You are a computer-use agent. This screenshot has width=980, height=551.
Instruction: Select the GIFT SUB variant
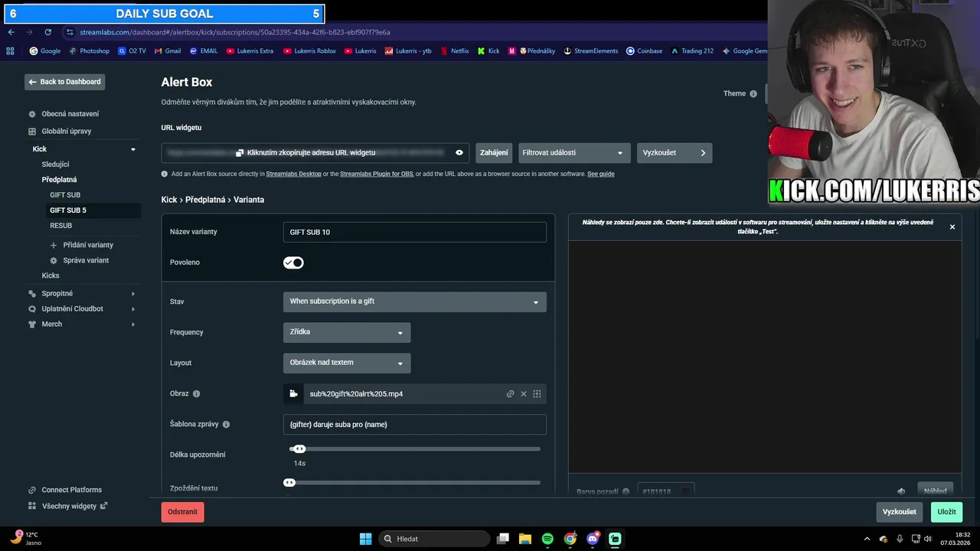pos(65,195)
